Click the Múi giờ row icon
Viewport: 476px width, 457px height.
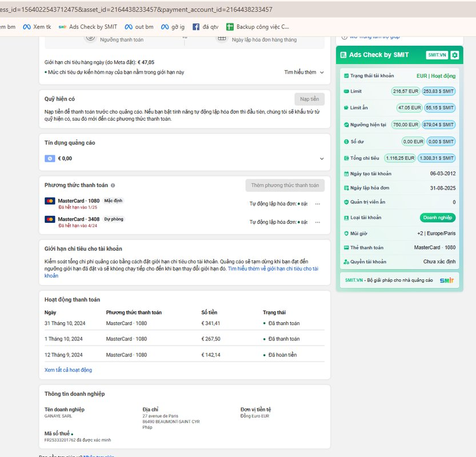[346, 233]
